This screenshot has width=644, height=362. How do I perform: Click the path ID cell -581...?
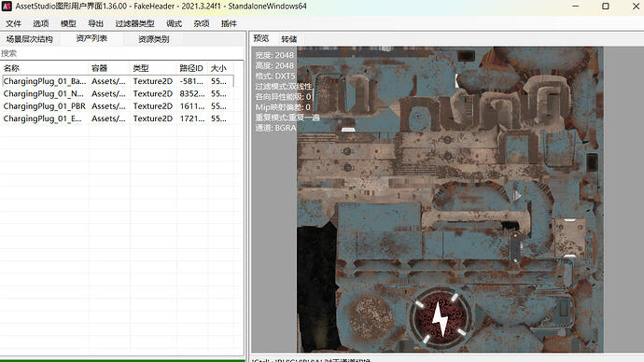192,81
